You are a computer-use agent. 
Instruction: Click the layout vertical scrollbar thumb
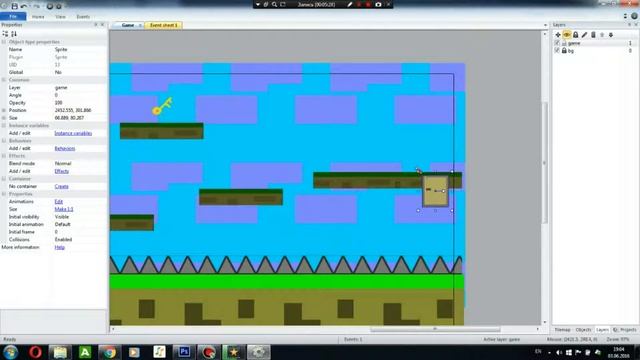coord(544,162)
